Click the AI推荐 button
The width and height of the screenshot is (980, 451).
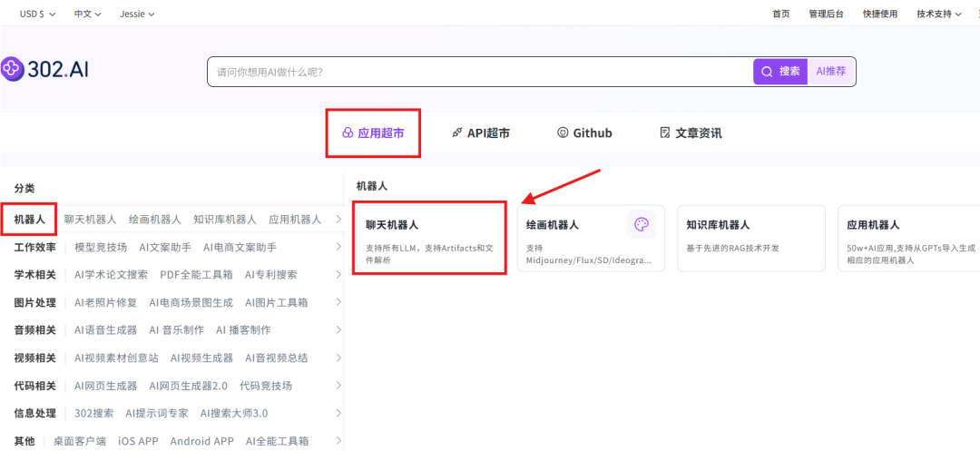pos(831,71)
